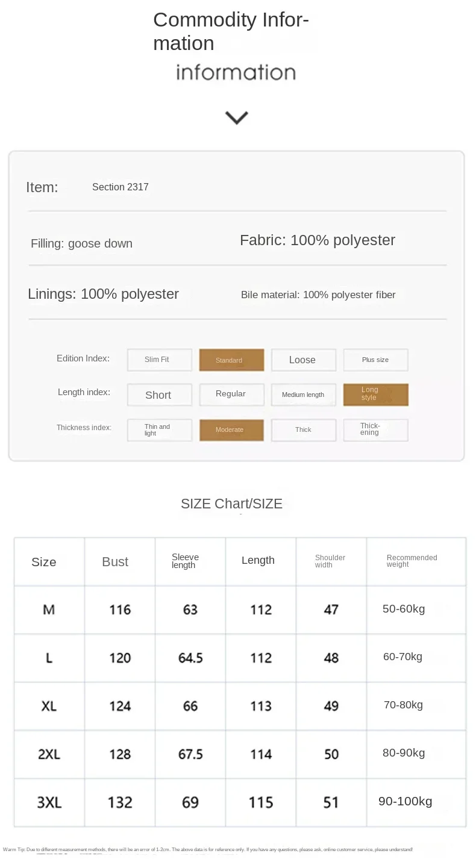476x868 pixels.
Task: Click the 90-100kg recommended weight cell
Action: click(406, 801)
